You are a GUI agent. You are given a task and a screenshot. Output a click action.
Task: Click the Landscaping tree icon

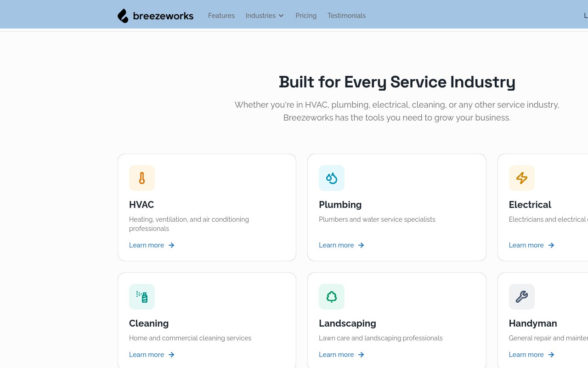[332, 297]
